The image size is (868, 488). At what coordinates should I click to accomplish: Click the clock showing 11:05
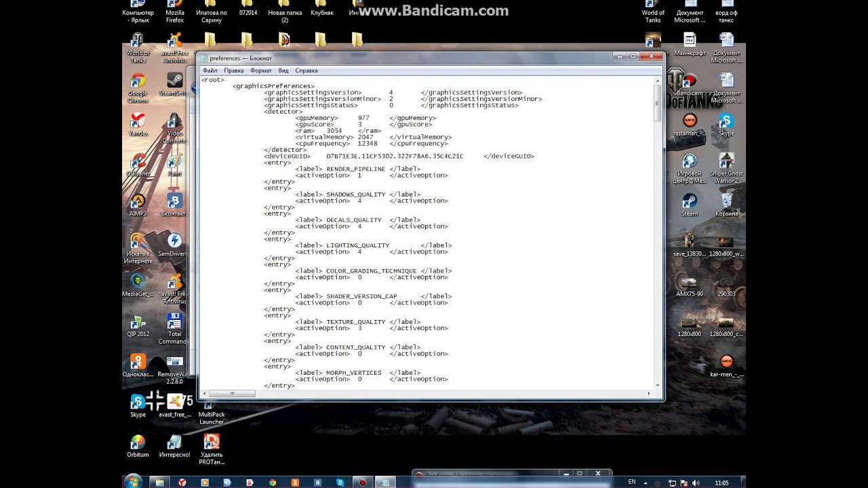tap(722, 483)
